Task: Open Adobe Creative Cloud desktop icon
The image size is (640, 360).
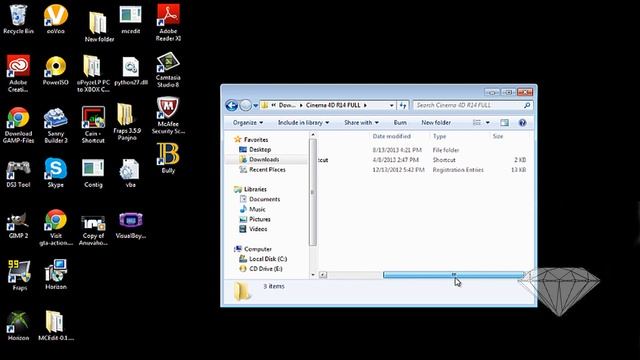Action: click(x=18, y=73)
